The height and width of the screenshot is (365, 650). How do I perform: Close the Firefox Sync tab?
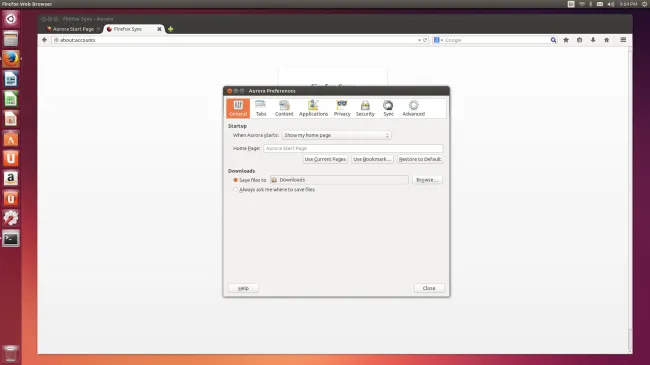tap(159, 29)
